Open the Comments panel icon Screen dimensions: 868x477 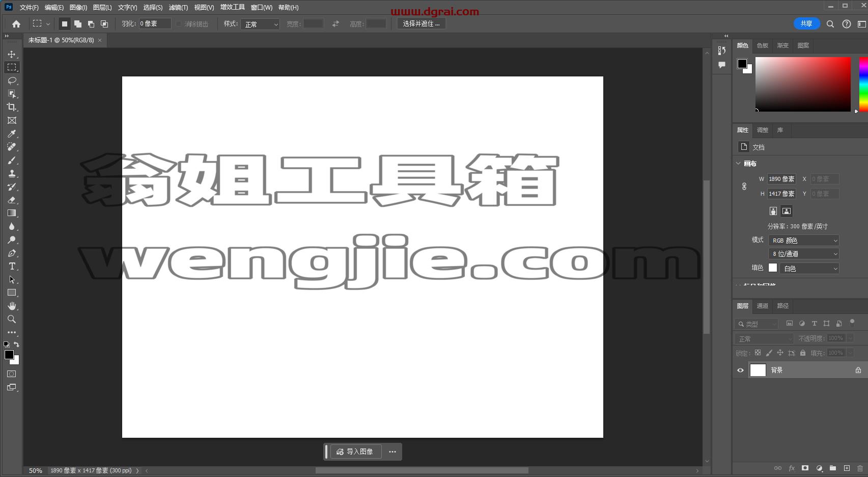tap(722, 65)
